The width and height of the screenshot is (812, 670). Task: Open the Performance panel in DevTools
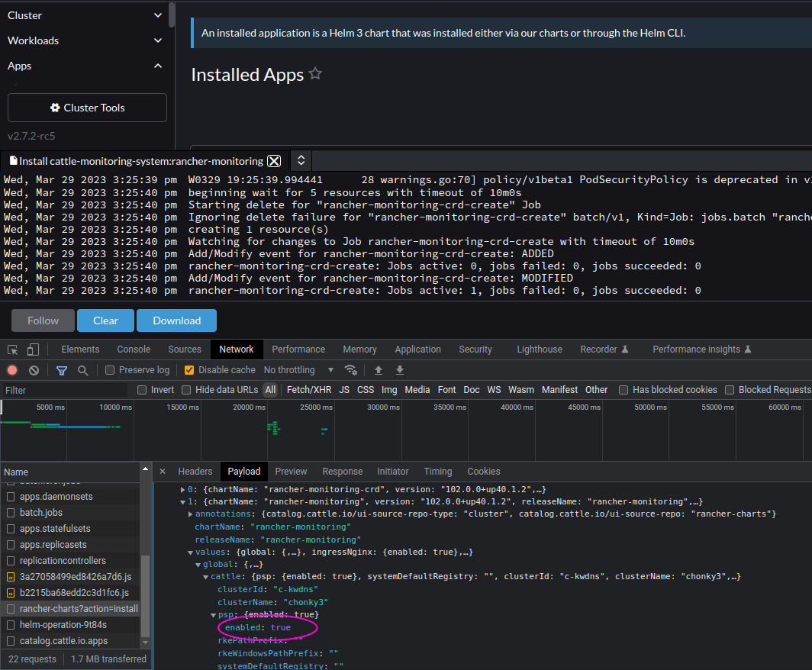tap(298, 349)
